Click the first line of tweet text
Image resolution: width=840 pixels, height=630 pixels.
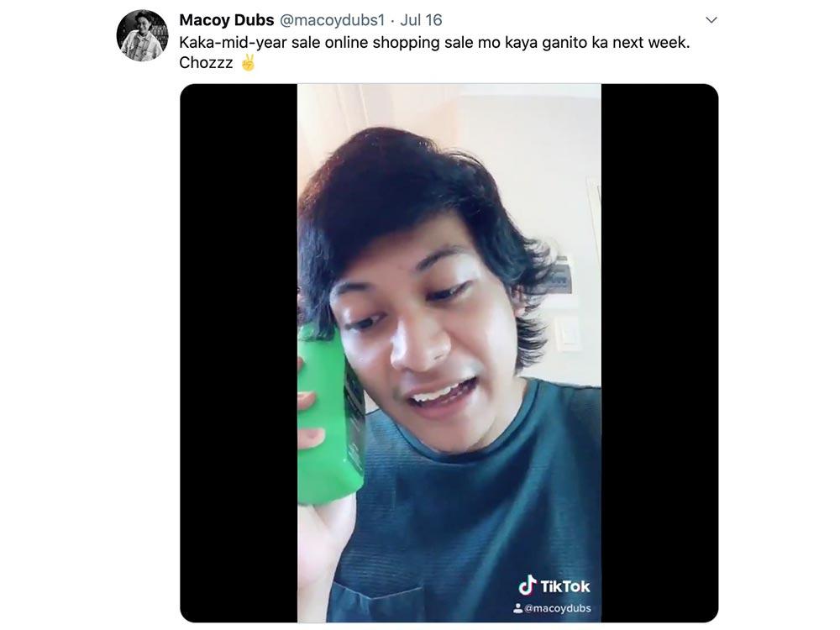tap(434, 42)
